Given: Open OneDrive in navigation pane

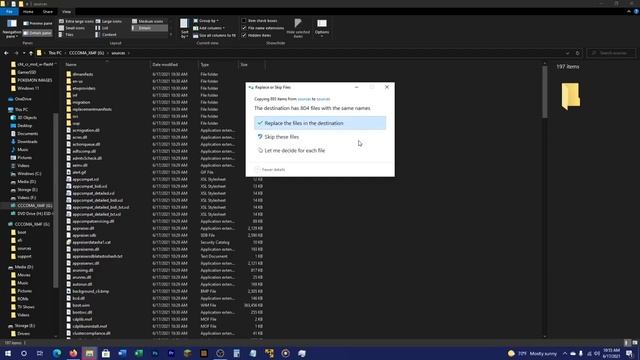Looking at the screenshot, I should 23,99.
